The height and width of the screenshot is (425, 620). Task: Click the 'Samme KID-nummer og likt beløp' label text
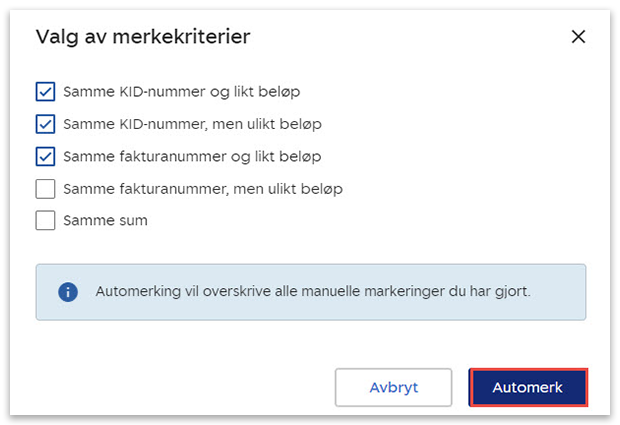(x=181, y=92)
